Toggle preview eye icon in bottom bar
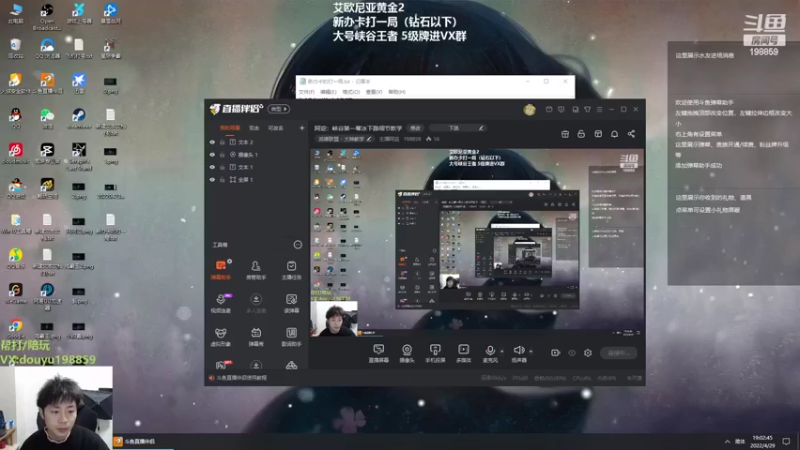 pos(572,353)
